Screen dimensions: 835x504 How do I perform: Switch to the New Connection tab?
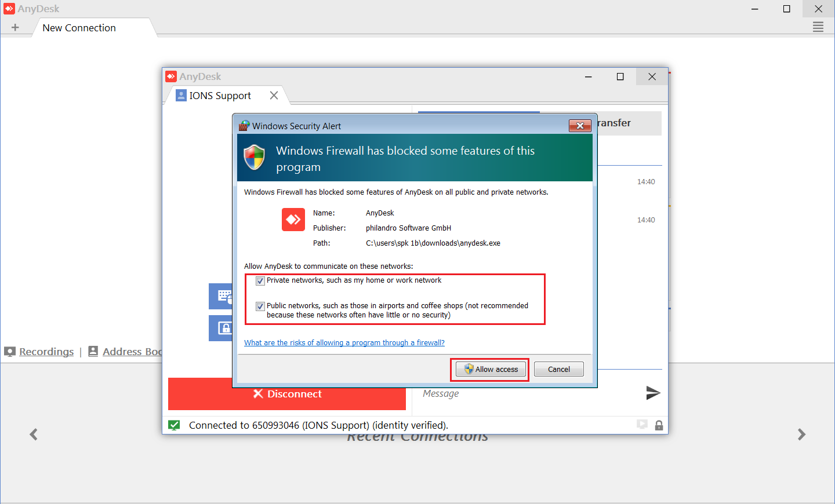pyautogui.click(x=79, y=28)
